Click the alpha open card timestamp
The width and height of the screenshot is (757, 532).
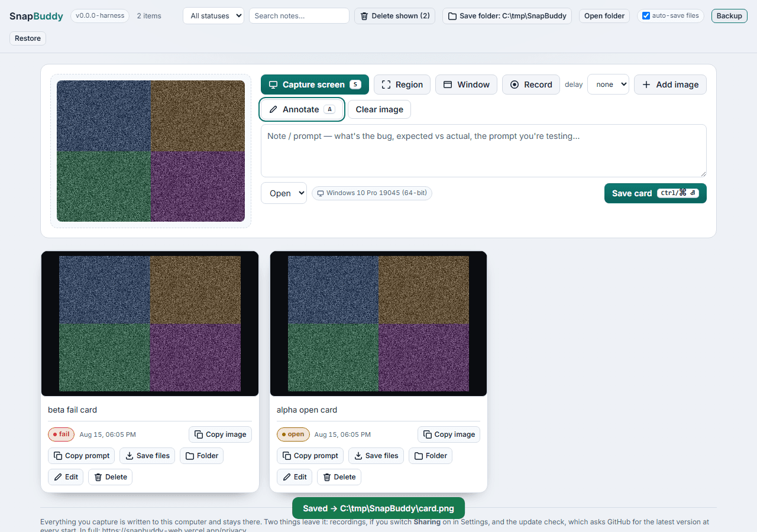tap(342, 434)
